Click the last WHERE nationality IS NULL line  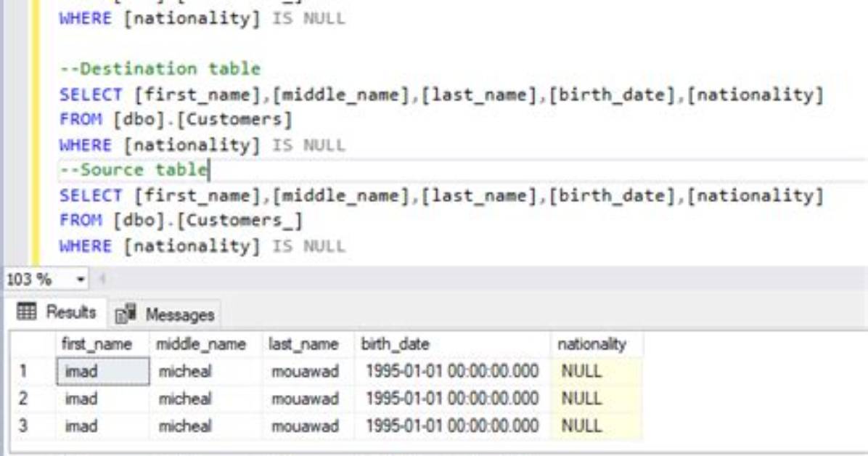coord(202,246)
